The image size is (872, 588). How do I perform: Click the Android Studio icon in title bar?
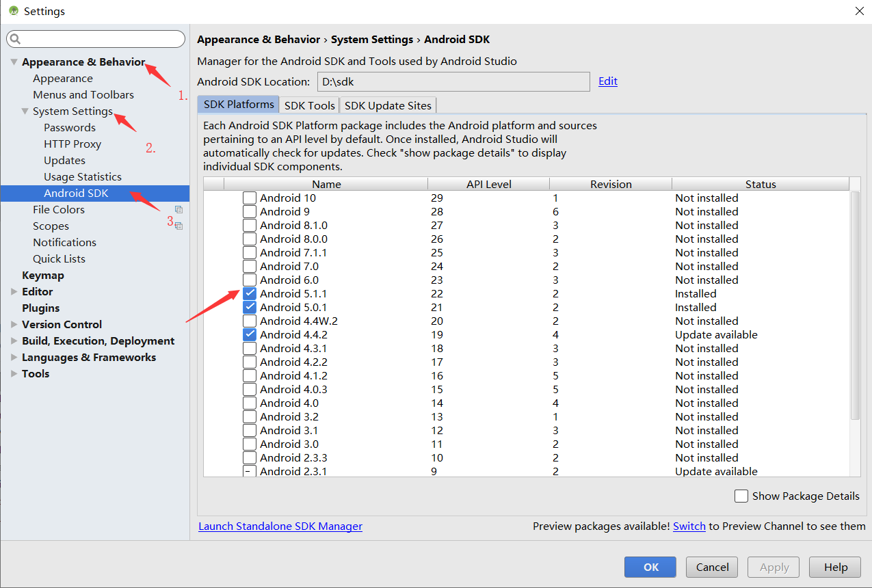click(13, 11)
